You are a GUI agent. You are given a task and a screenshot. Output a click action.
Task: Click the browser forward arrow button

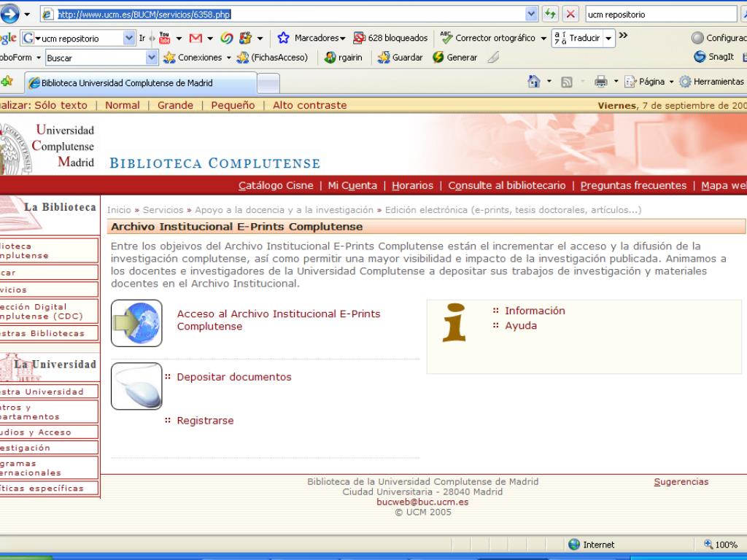9,14
